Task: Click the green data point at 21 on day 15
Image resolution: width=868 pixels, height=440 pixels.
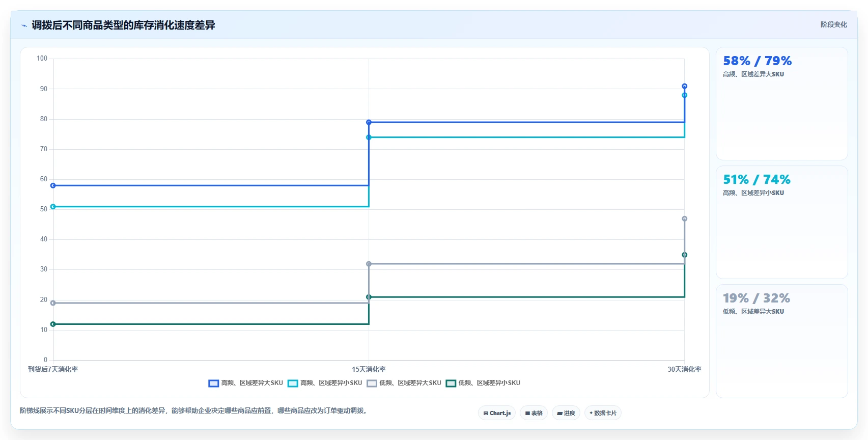Action: pyautogui.click(x=369, y=297)
